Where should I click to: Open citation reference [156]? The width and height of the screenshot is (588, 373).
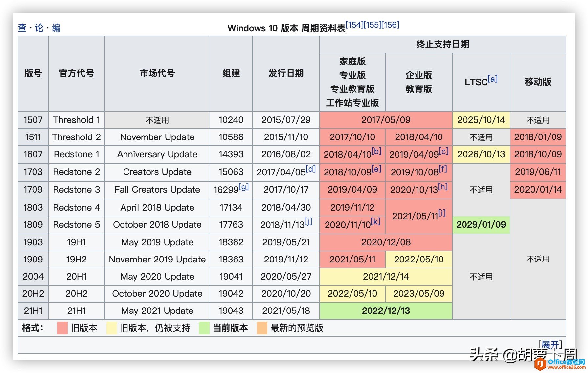tap(391, 25)
